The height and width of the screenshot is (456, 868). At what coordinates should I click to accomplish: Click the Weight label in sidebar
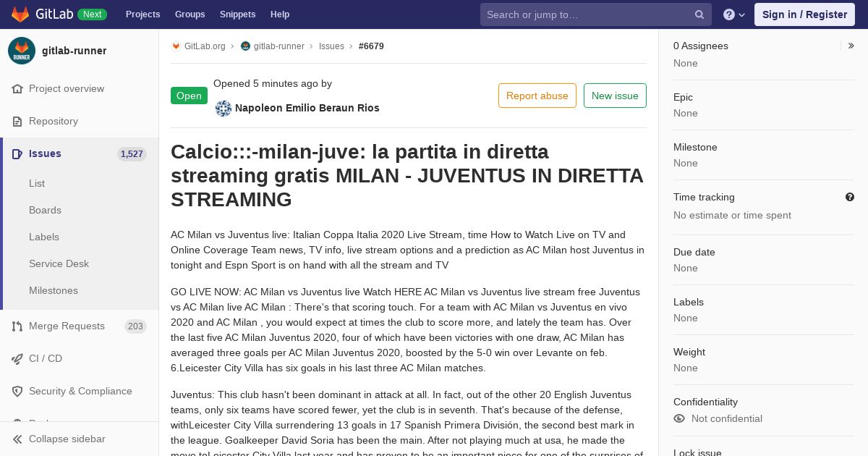(689, 352)
